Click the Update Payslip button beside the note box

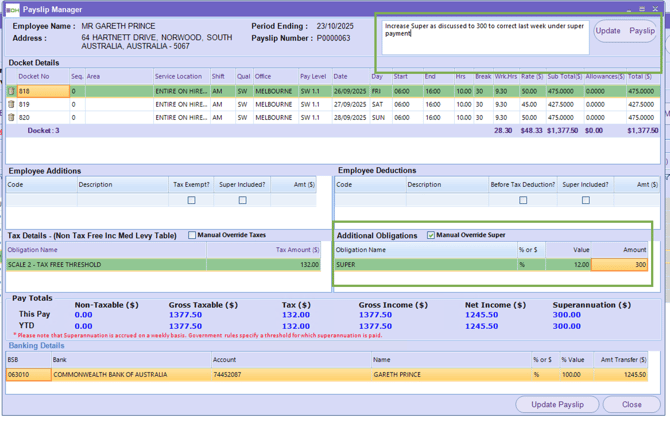(626, 31)
